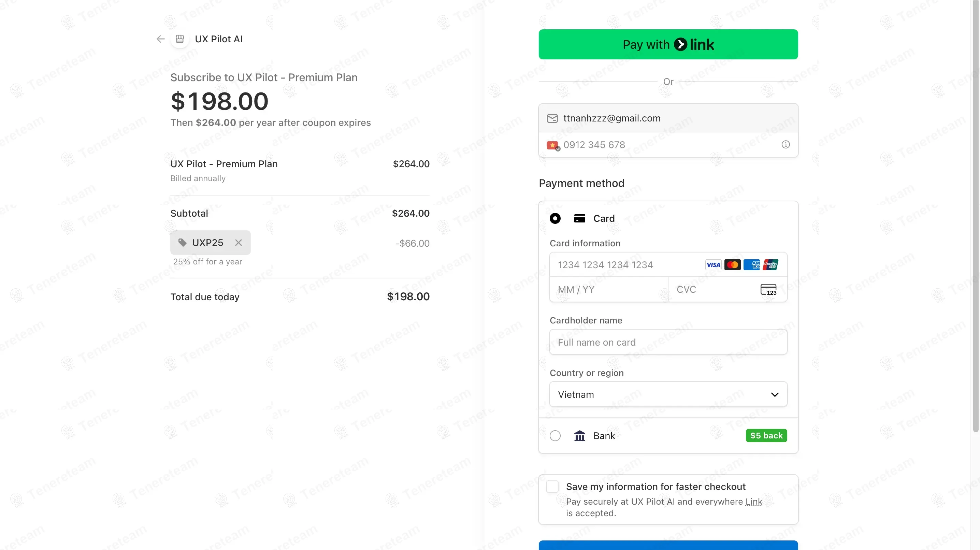
Task: Click the back arrow beside UX Pilot AI
Action: 160,39
